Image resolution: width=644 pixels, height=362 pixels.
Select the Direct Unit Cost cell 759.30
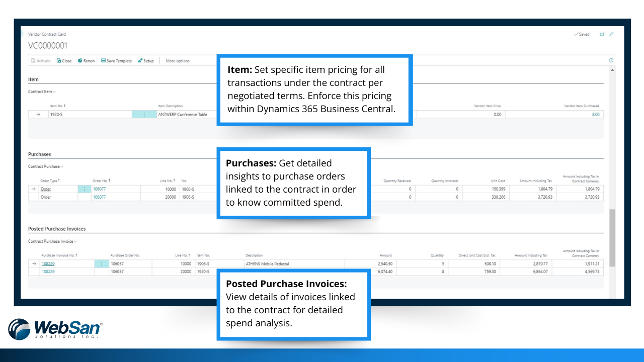click(474, 271)
